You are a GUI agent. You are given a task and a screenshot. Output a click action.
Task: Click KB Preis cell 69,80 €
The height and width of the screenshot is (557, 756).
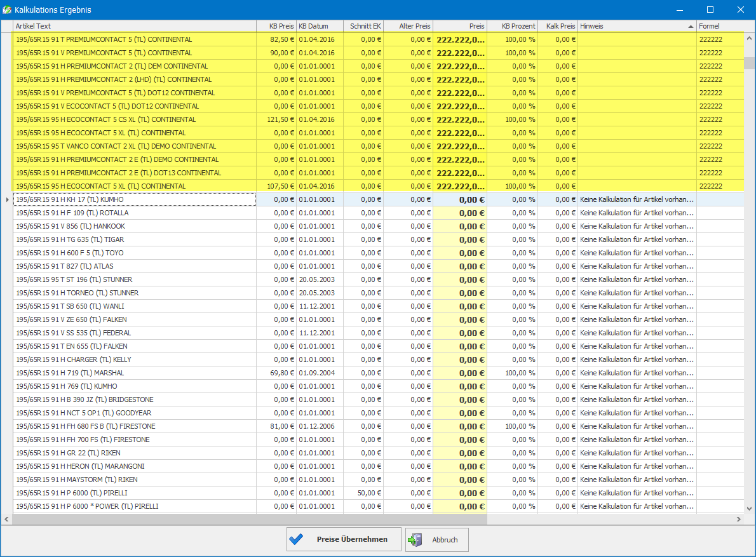[x=276, y=373]
